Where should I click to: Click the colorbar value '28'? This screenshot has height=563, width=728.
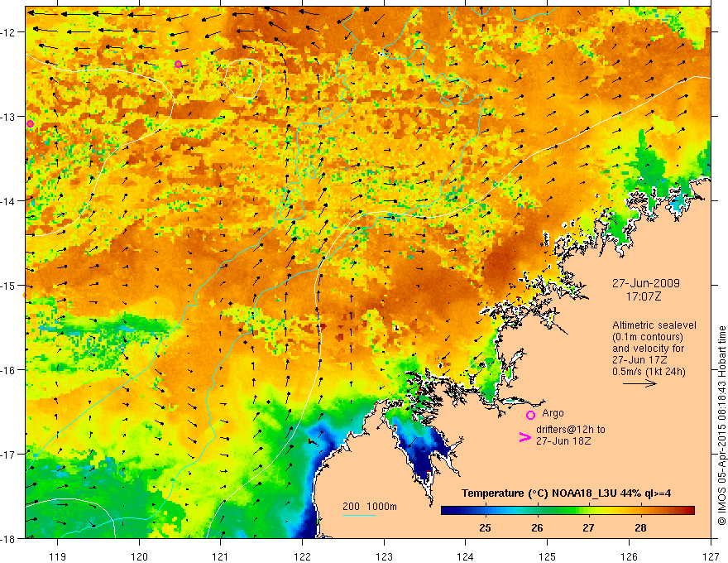pos(640,528)
